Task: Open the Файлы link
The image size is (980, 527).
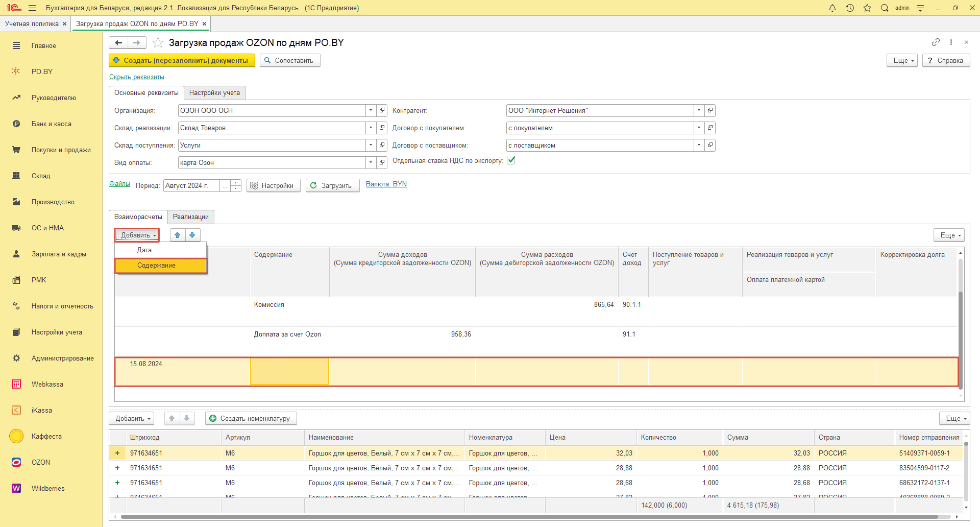Action: (x=119, y=184)
